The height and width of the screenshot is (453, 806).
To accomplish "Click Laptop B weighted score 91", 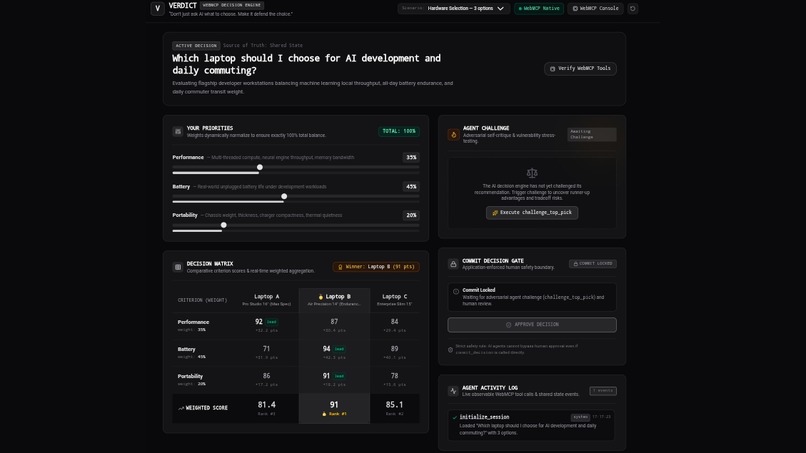I will click(334, 405).
